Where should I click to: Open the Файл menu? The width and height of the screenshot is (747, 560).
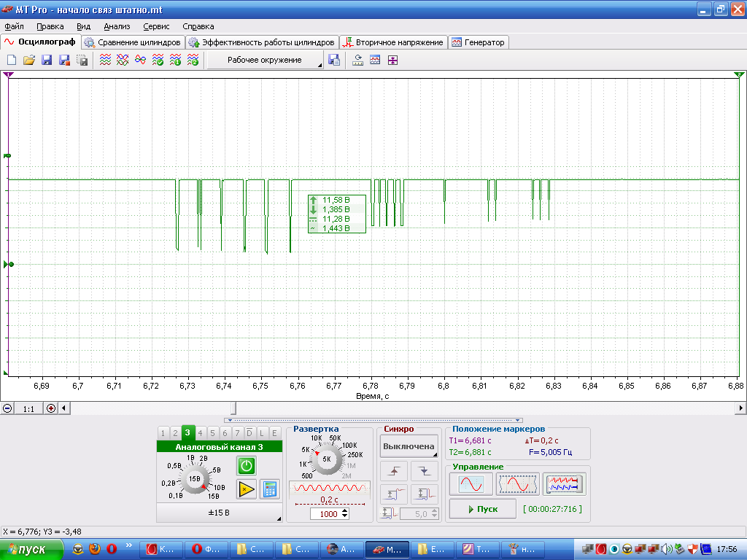[14, 27]
